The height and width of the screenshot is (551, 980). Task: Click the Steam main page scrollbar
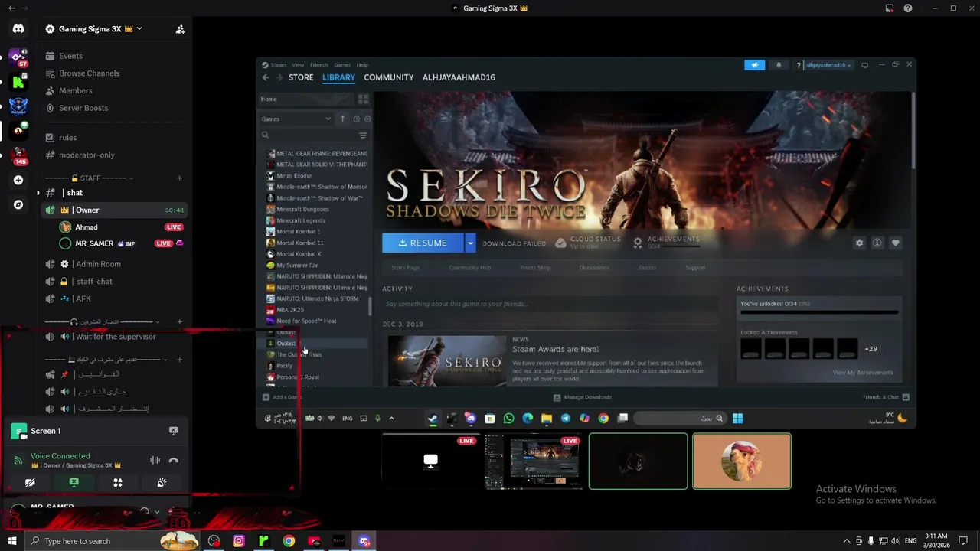tap(912, 130)
